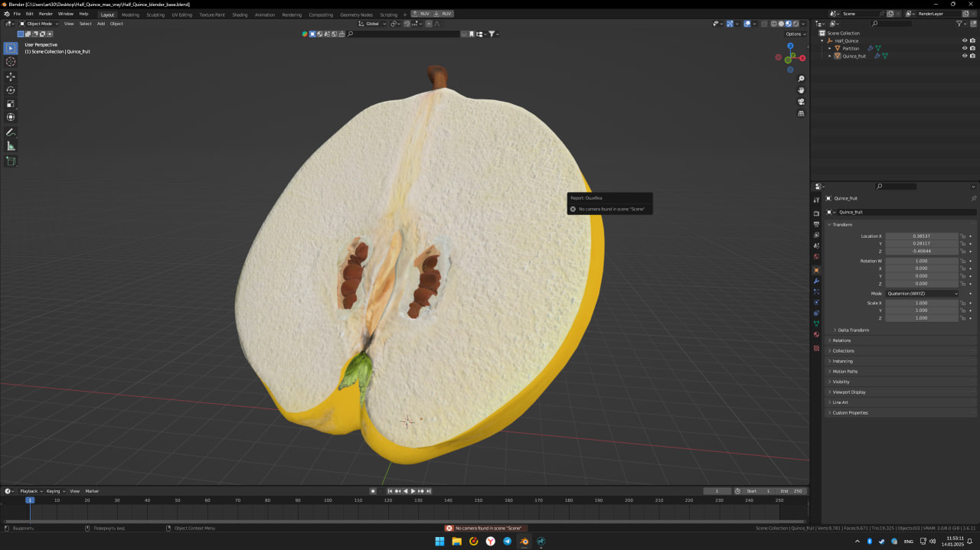
Task: Open the Object Mode dropdown
Action: point(40,24)
